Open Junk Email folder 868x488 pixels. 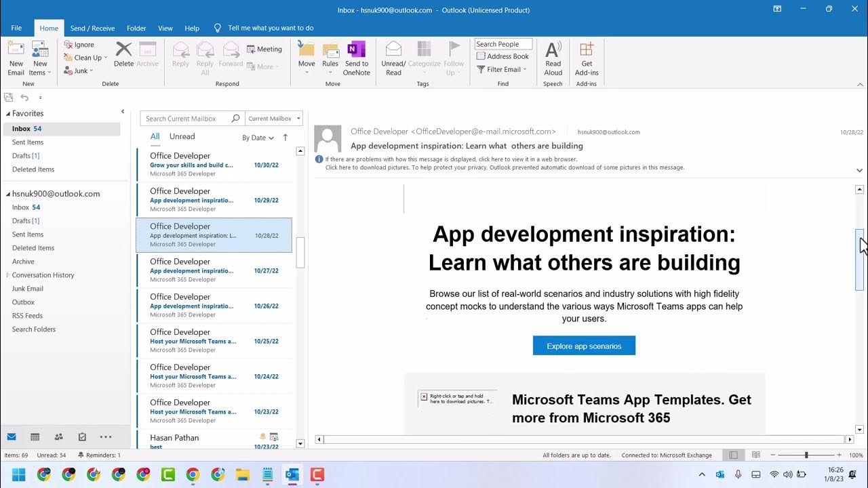(28, 289)
